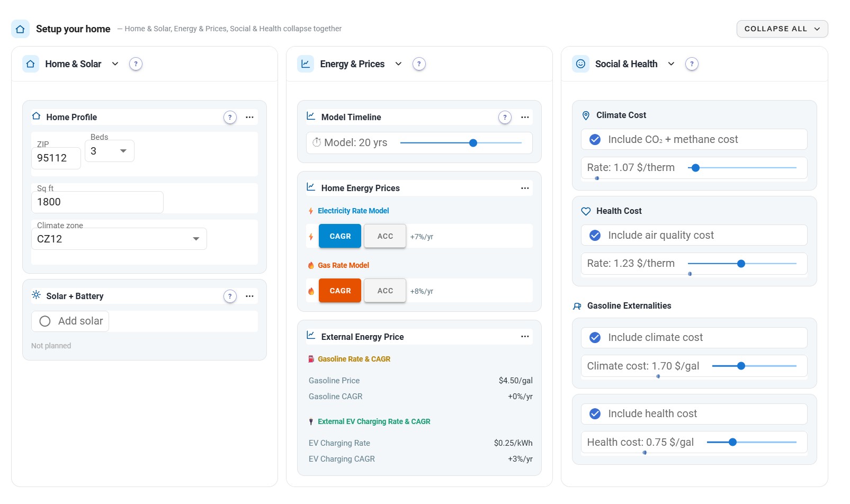Select orange CAGR for Gas Rate Model
Viewport: 850px width, 504px height.
[x=340, y=291]
